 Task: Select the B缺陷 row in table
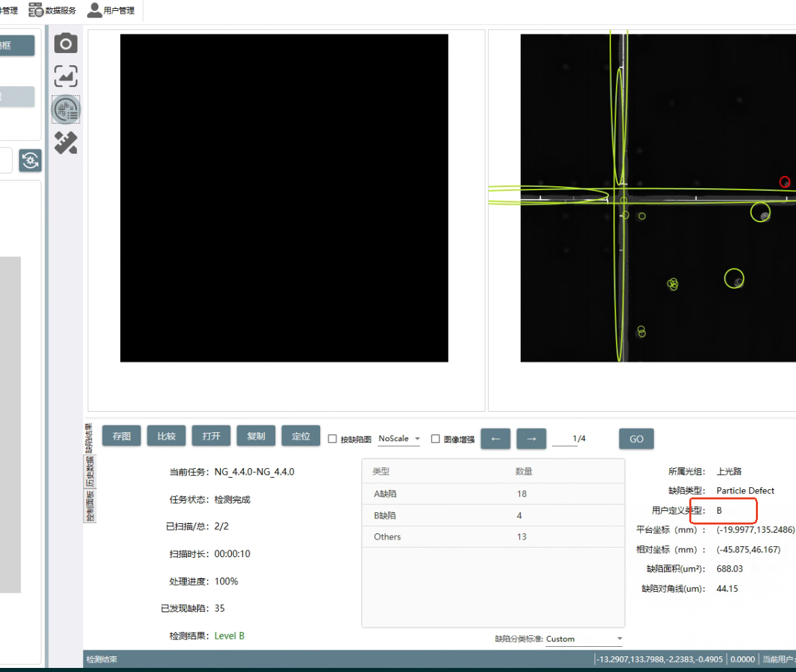pos(493,516)
